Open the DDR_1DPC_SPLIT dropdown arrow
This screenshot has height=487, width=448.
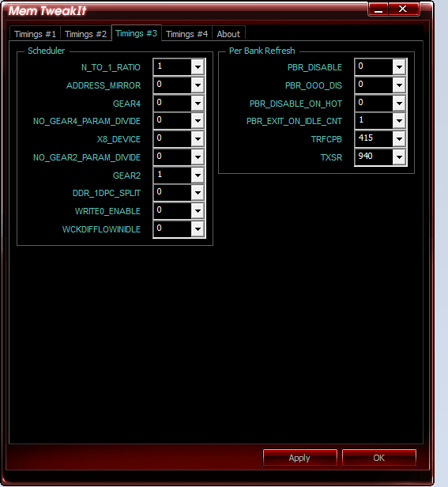click(198, 193)
